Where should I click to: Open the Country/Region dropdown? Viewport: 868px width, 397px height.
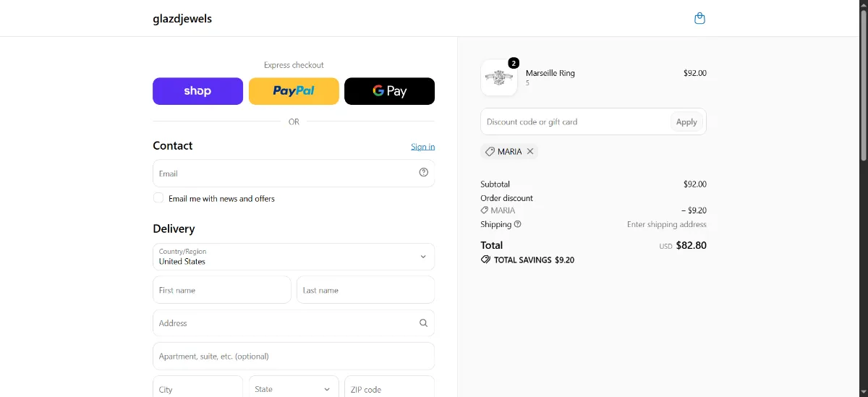tap(294, 257)
